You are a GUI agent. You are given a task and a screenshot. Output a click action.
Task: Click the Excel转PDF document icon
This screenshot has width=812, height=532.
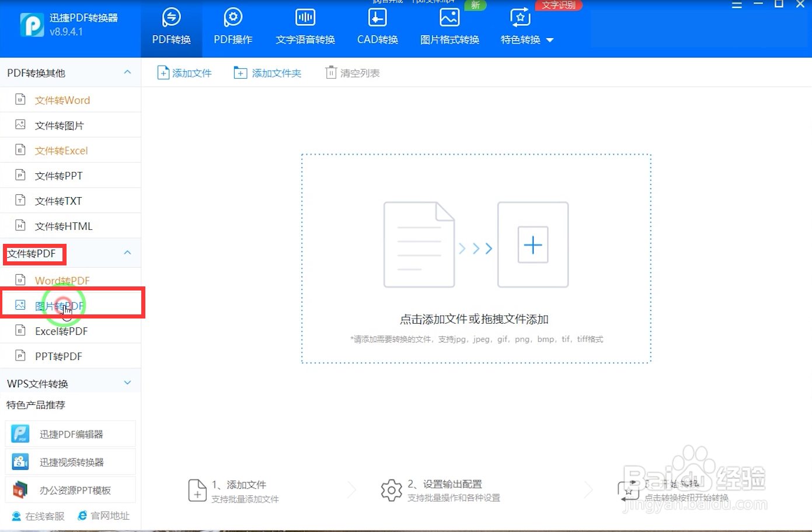click(20, 330)
